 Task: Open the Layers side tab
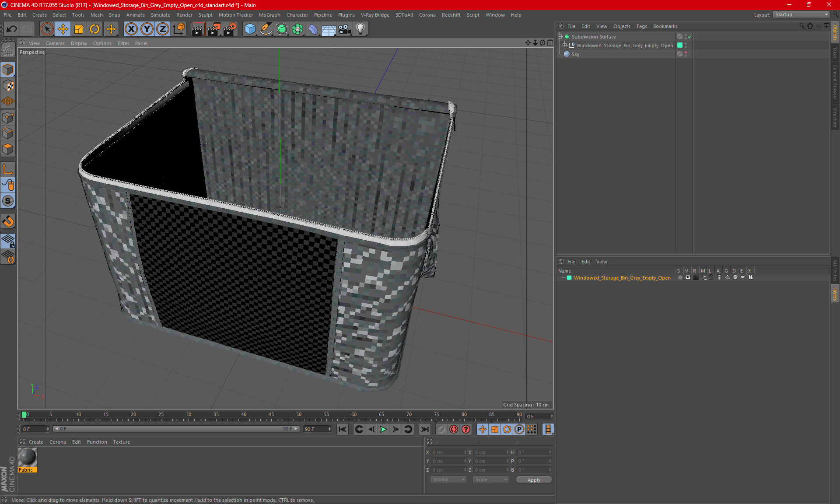pos(835,294)
